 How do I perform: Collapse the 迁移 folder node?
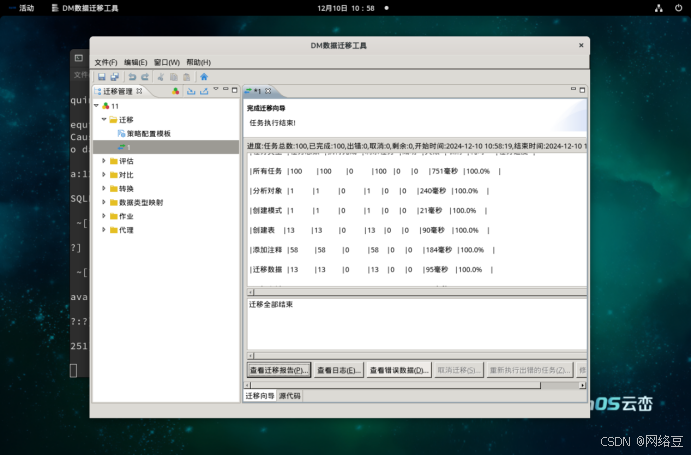(104, 119)
